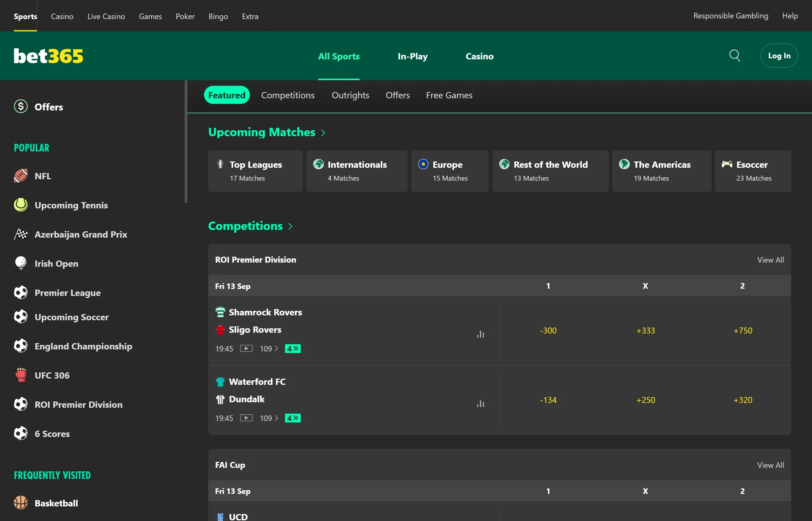Image resolution: width=812 pixels, height=521 pixels.
Task: Open Bingo in the top bar
Action: click(x=218, y=16)
